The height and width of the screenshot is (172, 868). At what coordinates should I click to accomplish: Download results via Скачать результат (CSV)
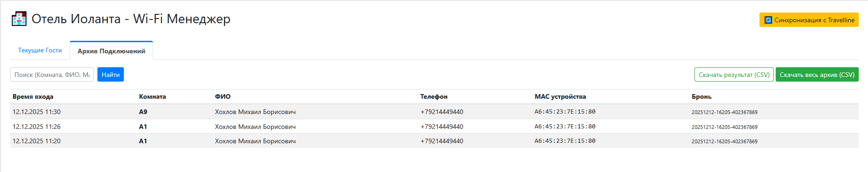pos(734,75)
